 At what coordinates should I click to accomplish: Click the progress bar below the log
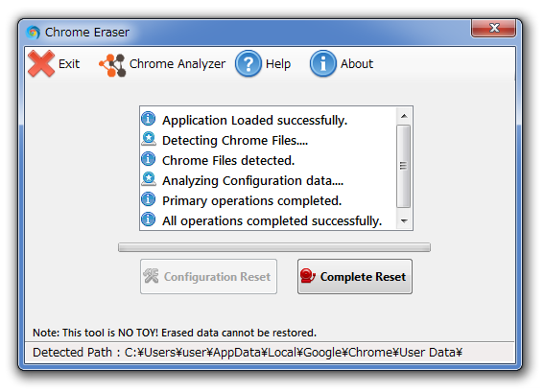pos(274,247)
